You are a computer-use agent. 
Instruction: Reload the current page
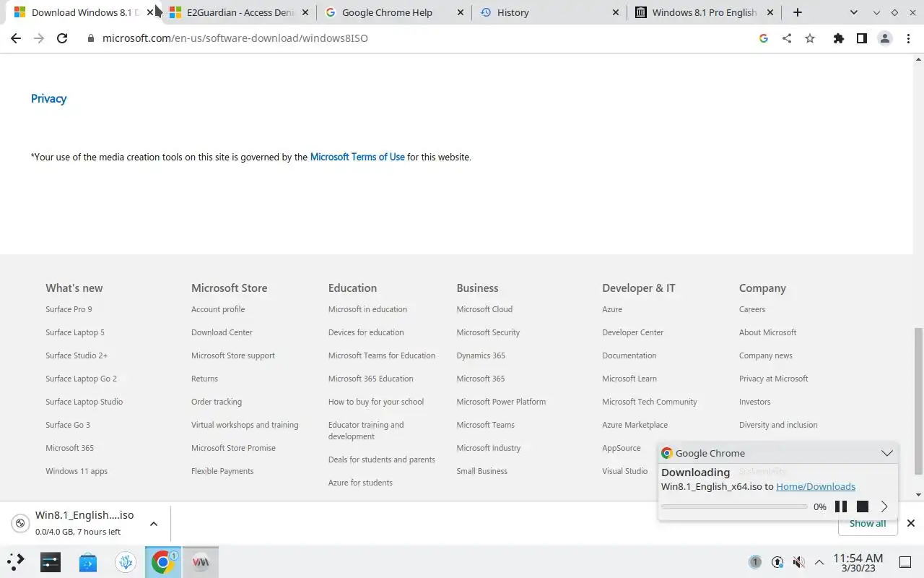click(62, 38)
